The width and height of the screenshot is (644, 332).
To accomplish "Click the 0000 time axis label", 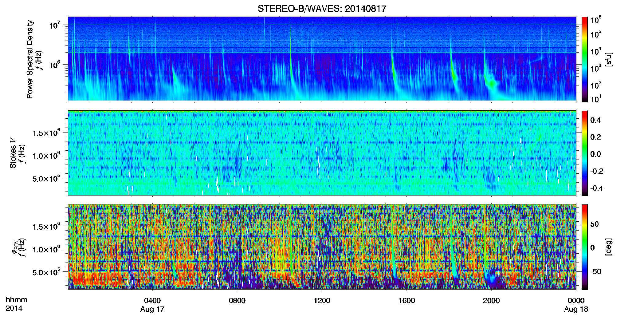I will pos(576,300).
